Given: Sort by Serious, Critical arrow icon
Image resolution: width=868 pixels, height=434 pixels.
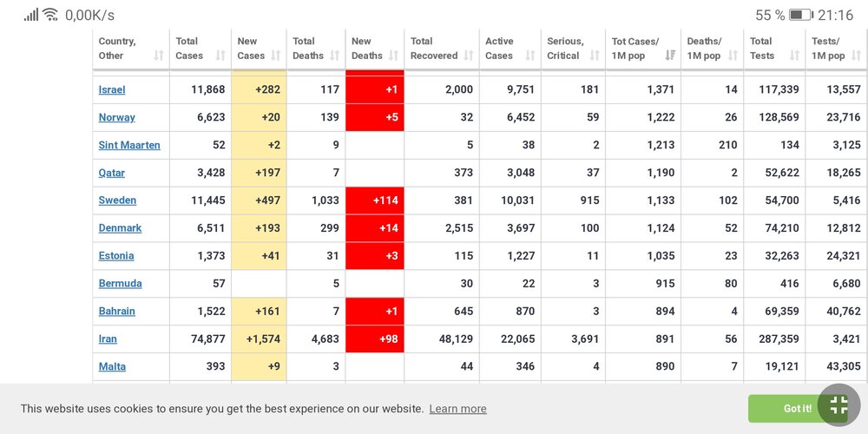Looking at the screenshot, I should pyautogui.click(x=595, y=56).
